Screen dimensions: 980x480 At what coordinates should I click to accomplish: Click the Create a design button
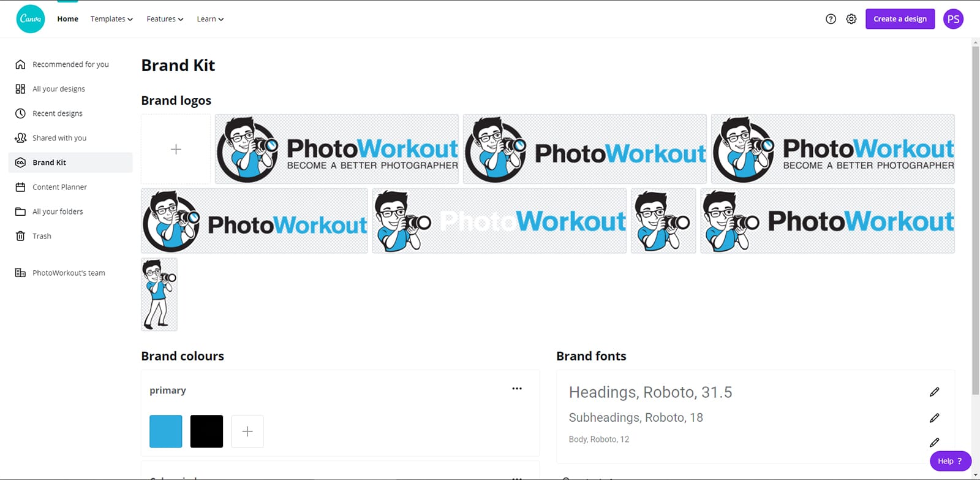(900, 19)
